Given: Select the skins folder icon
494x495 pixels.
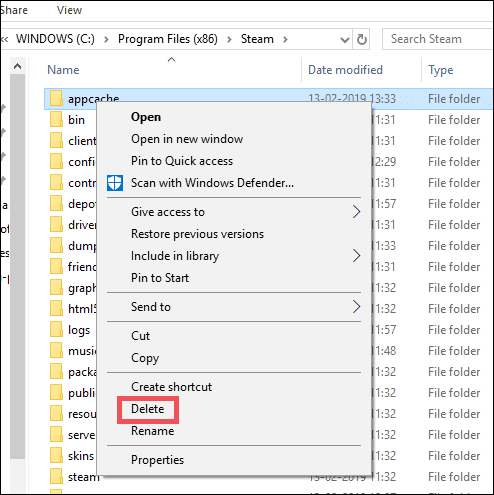Looking at the screenshot, I should point(56,456).
